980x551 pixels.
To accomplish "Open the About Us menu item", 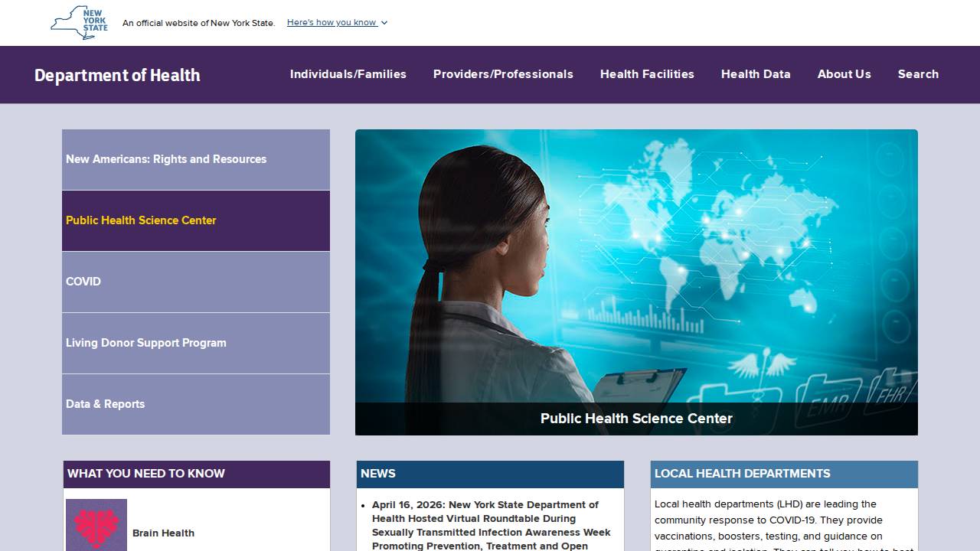I will 844,74.
